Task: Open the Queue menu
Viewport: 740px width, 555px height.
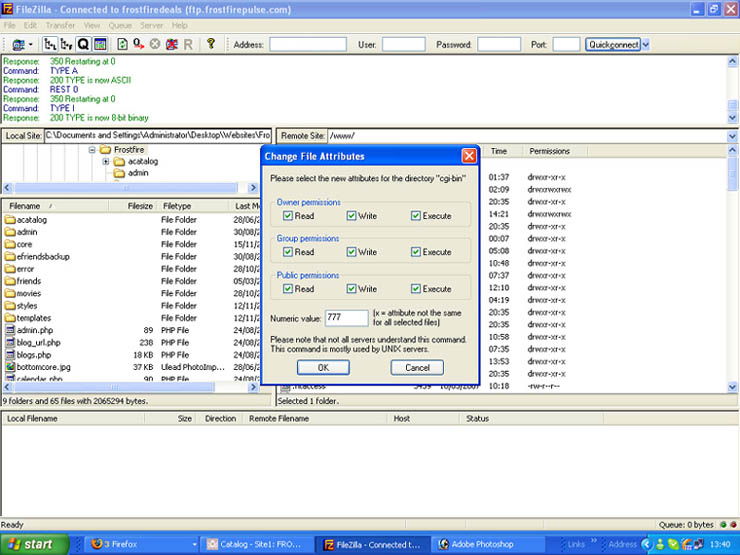Action: [120, 25]
